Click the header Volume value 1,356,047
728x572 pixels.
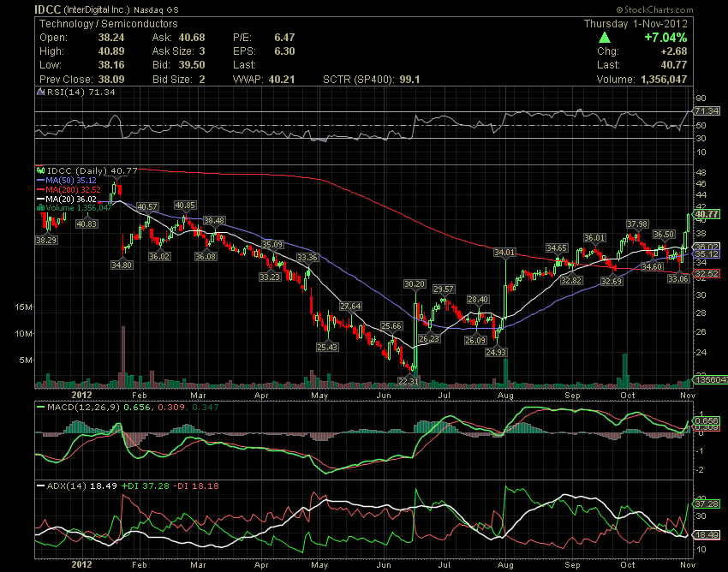664,79
